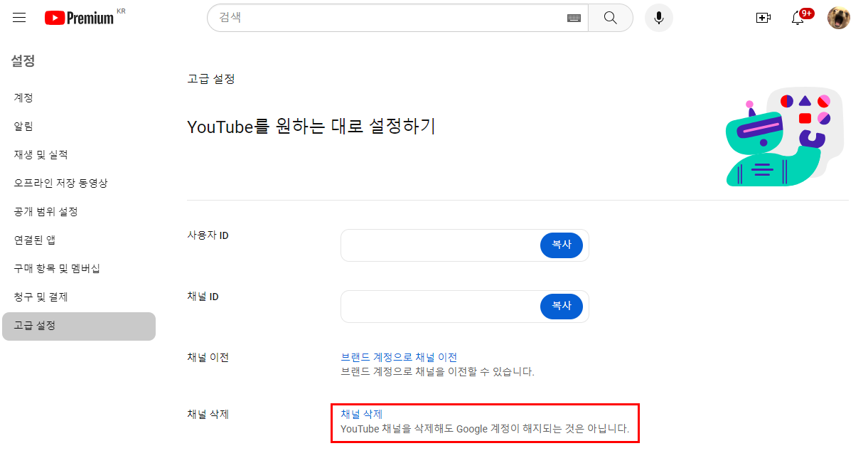The width and height of the screenshot is (868, 468).
Task: Go to YouTube Premium home logo
Action: click(x=79, y=18)
